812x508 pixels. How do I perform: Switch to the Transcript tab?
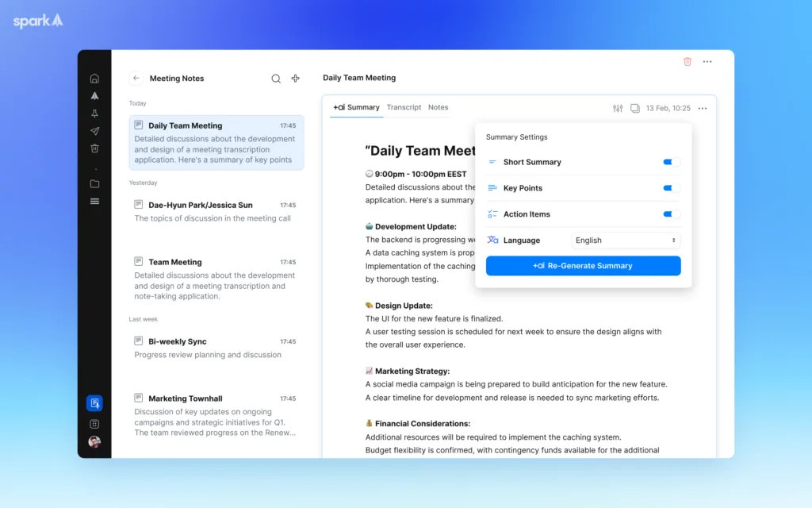(404, 107)
